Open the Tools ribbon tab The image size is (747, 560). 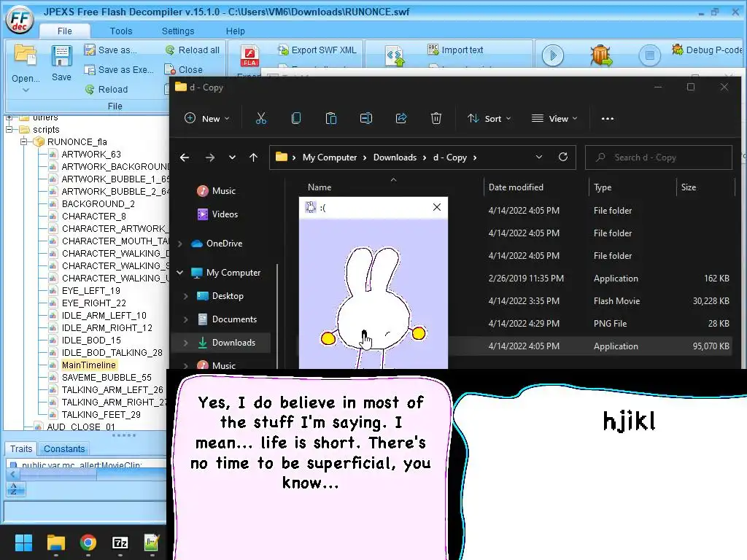click(121, 31)
